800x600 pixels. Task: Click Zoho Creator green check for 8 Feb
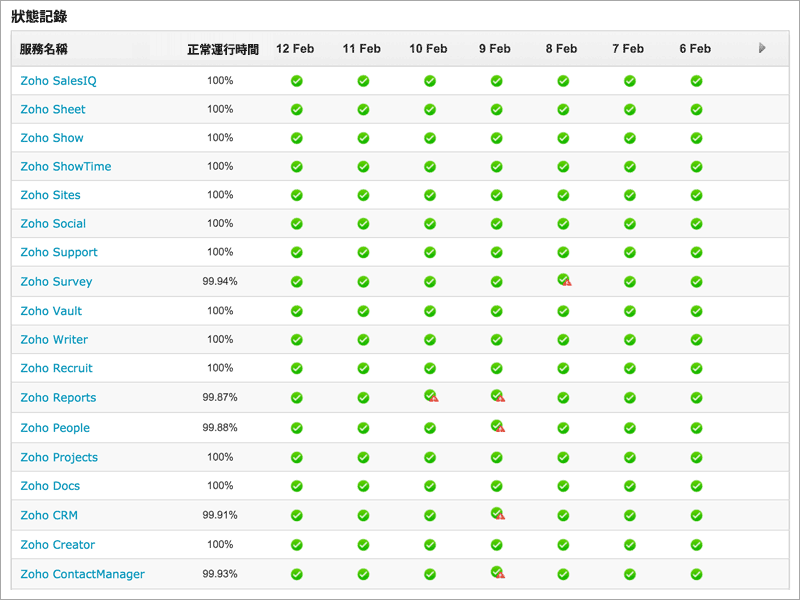click(x=563, y=545)
